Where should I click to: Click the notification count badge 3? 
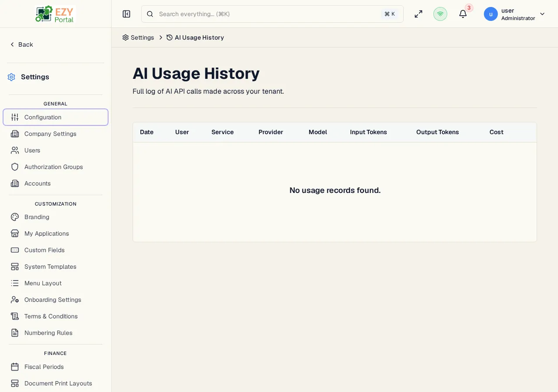(469, 8)
